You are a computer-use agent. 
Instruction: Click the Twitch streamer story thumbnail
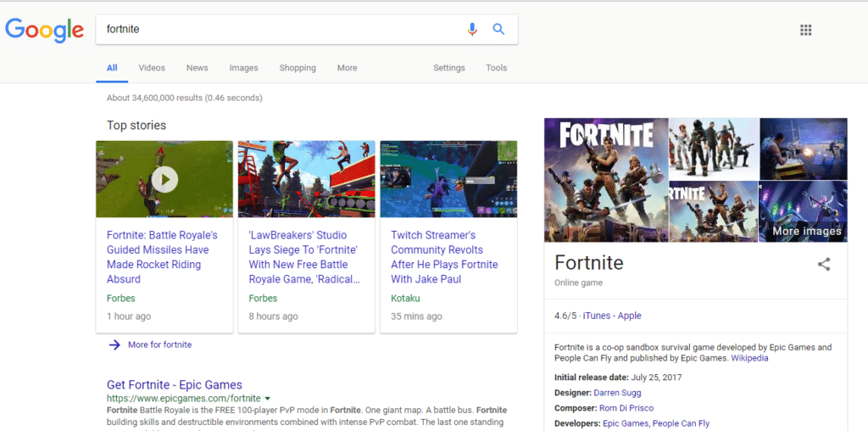point(448,179)
